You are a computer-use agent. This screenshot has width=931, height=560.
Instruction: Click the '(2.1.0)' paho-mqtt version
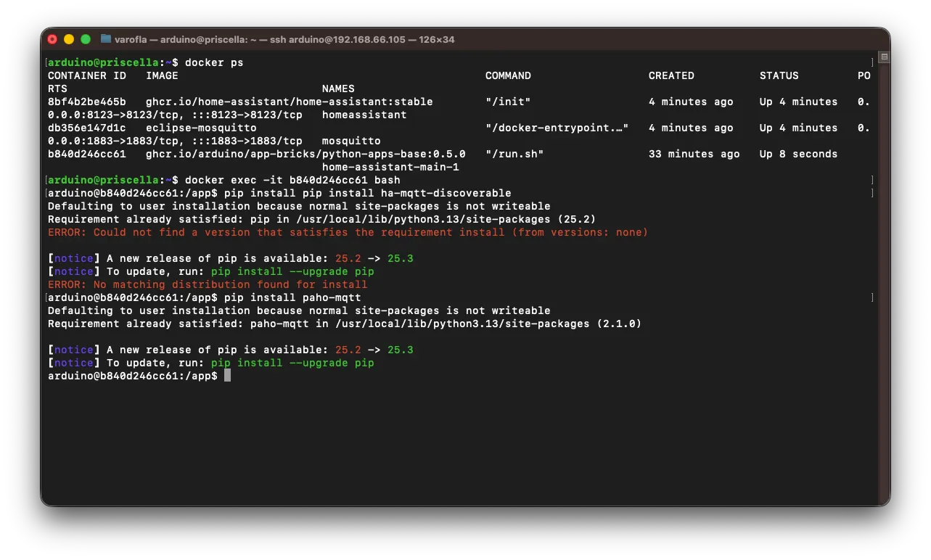(619, 324)
